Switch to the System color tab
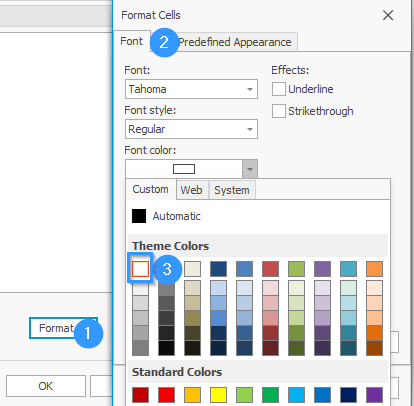The height and width of the screenshot is (406, 414). 232,190
